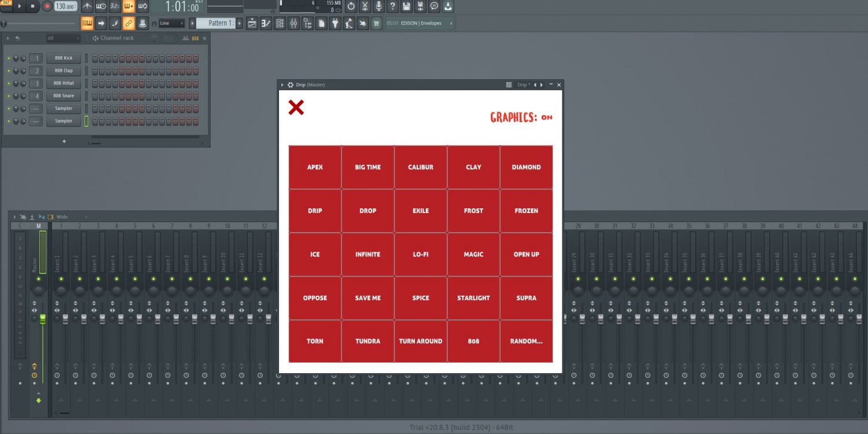The height and width of the screenshot is (434, 868).
Task: Open the Channel rack options menu arrow
Action: pyautogui.click(x=8, y=37)
